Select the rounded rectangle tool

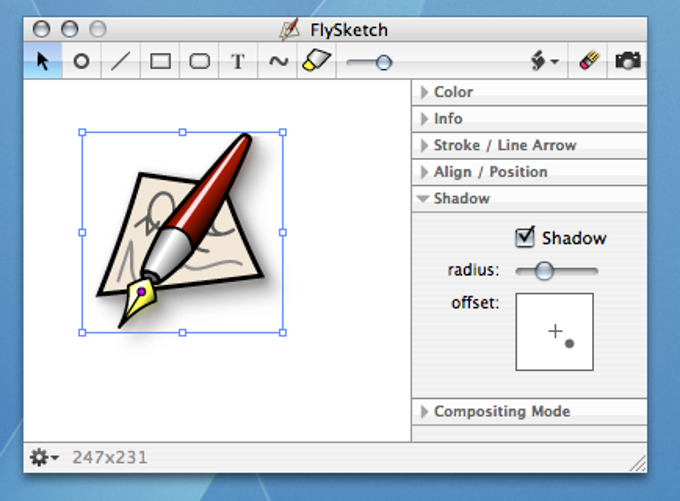pos(199,61)
